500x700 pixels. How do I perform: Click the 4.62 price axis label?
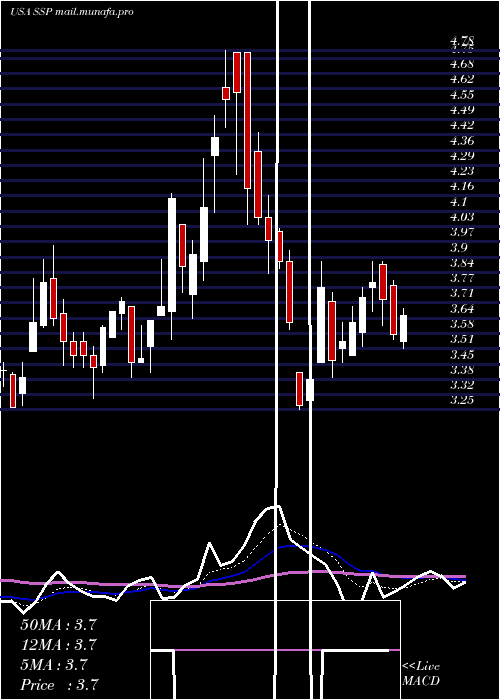pyautogui.click(x=462, y=79)
